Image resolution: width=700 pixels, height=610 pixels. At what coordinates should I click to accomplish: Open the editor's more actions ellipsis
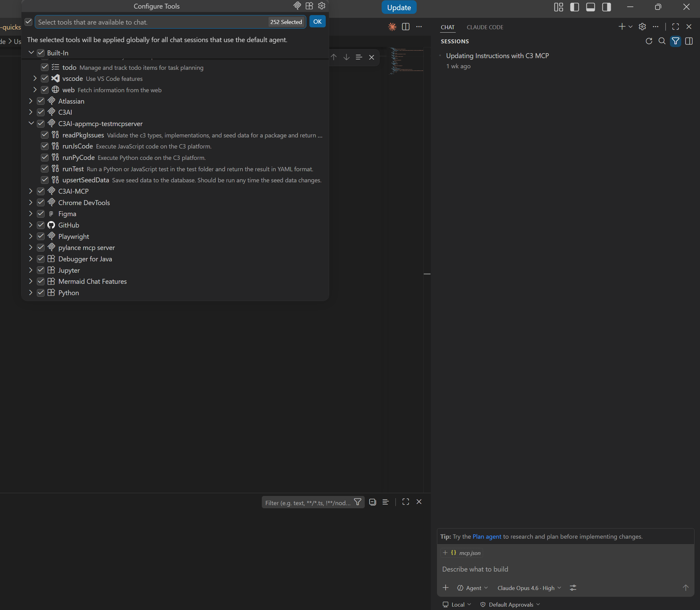419,26
